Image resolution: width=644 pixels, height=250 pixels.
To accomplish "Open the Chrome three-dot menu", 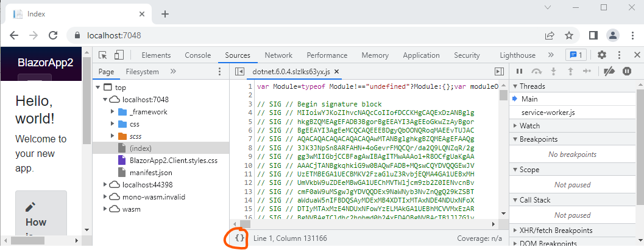I will 632,36.
